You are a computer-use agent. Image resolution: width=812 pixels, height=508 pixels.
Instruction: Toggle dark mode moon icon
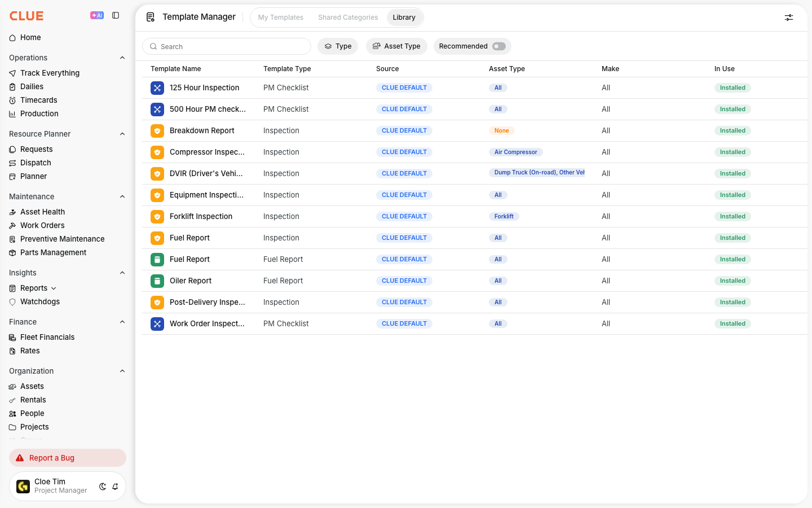103,487
